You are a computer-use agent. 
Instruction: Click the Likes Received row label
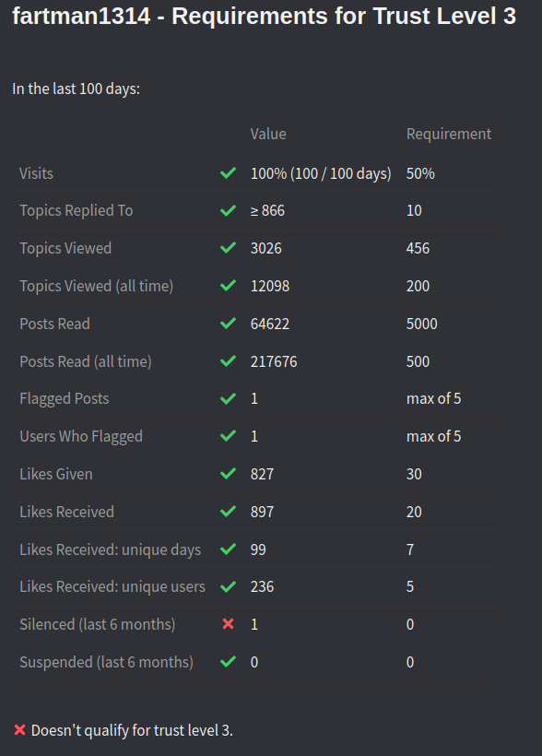pyautogui.click(x=67, y=512)
